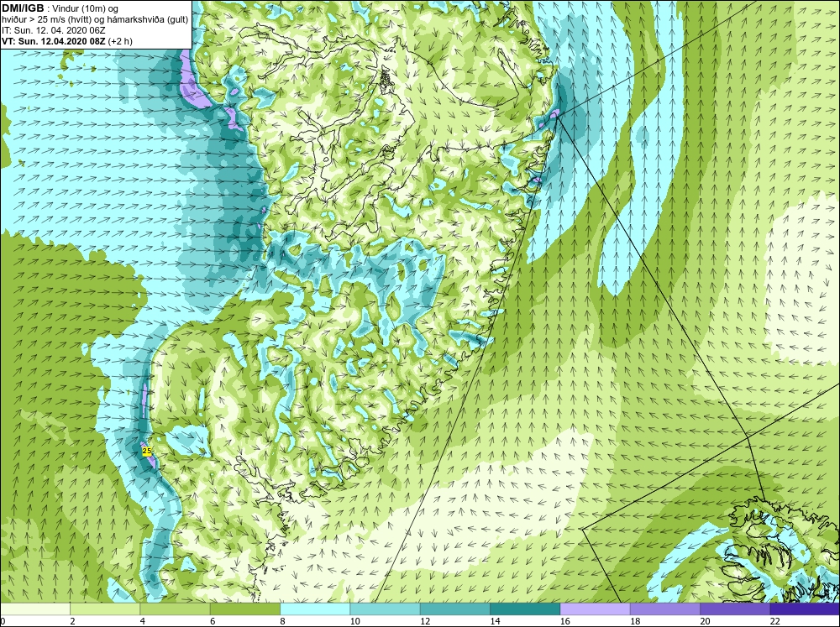Viewport: 840px width, 627px height.
Task: Click the scale value 22 under the legend
Action: (774, 621)
